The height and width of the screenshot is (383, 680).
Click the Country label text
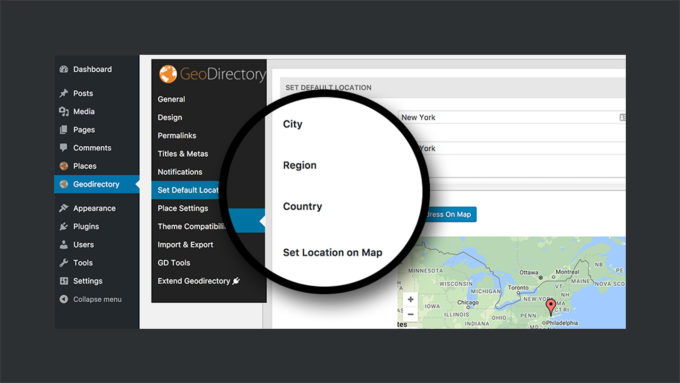click(302, 206)
